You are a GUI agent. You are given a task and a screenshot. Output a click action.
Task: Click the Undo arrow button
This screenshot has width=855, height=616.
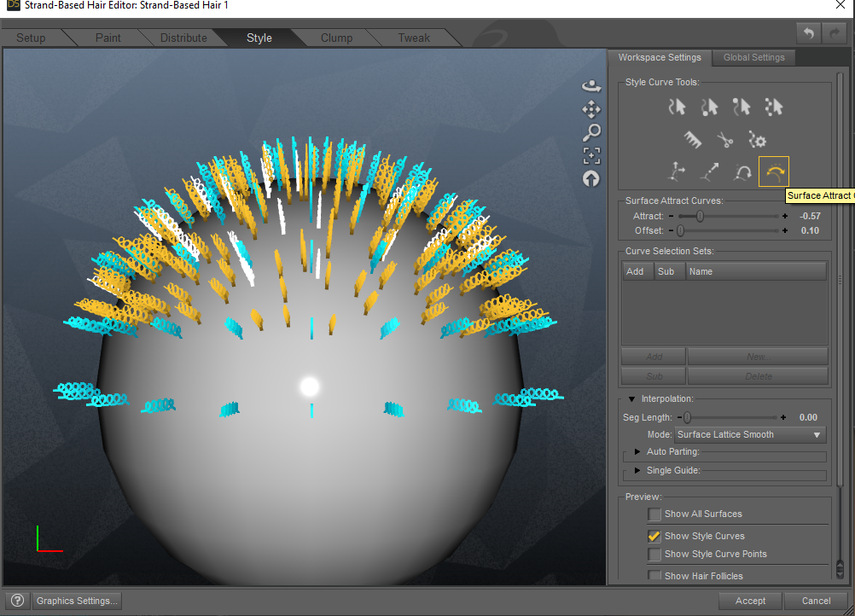(809, 34)
